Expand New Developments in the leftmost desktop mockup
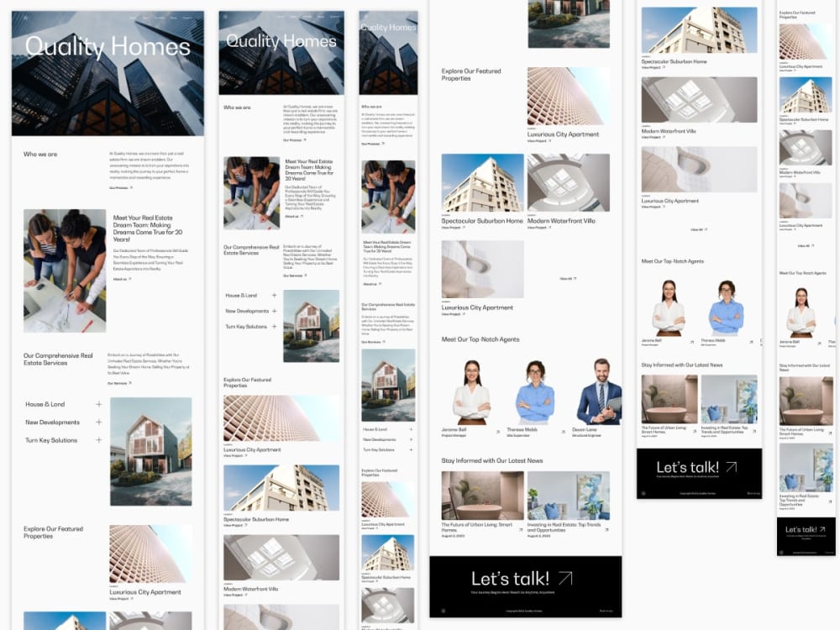The image size is (840, 630). [98, 423]
